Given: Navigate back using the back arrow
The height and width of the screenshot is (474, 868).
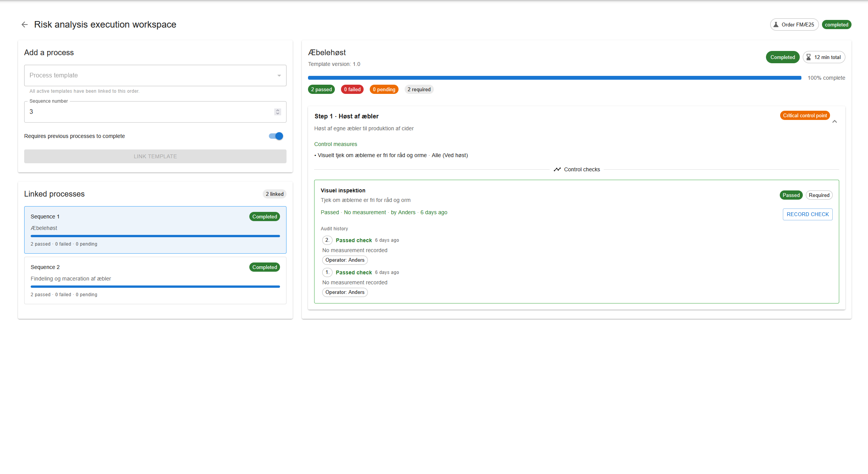Looking at the screenshot, I should [x=24, y=24].
